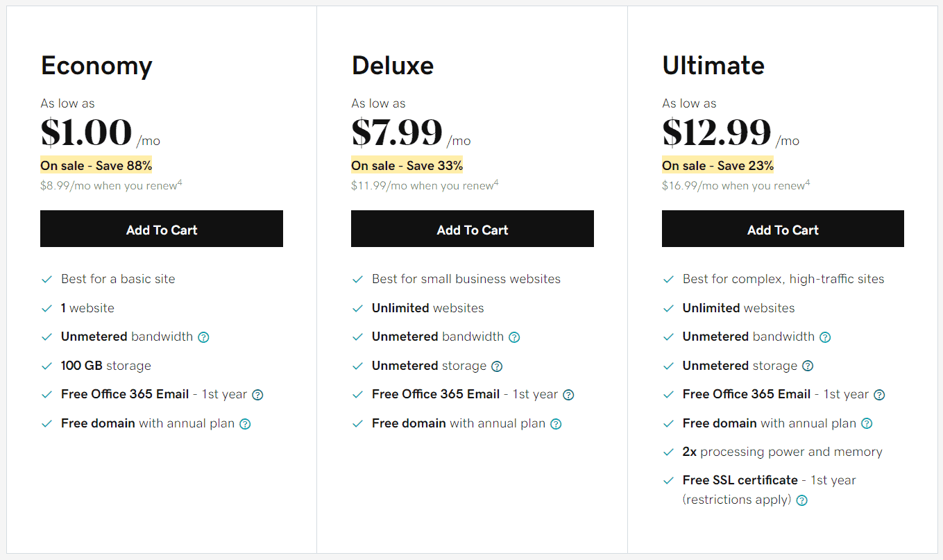Open Free SSL certificate restrictions help icon
Viewport: 943px width, 560px height.
[x=802, y=500]
